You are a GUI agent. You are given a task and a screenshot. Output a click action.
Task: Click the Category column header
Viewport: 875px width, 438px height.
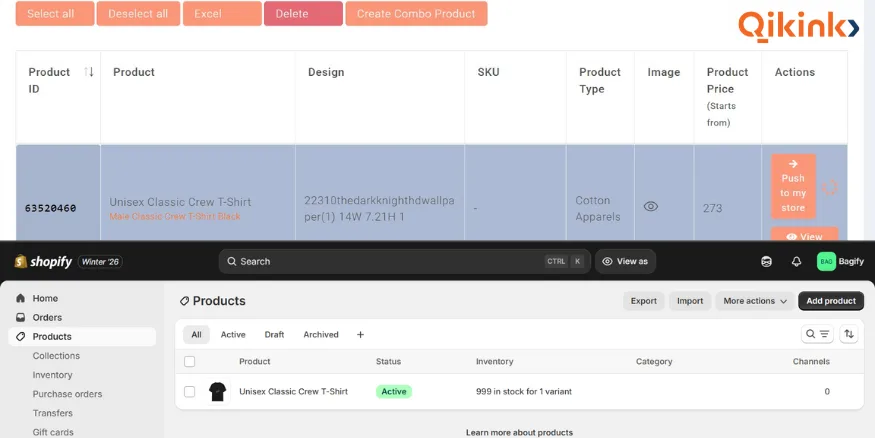(654, 362)
